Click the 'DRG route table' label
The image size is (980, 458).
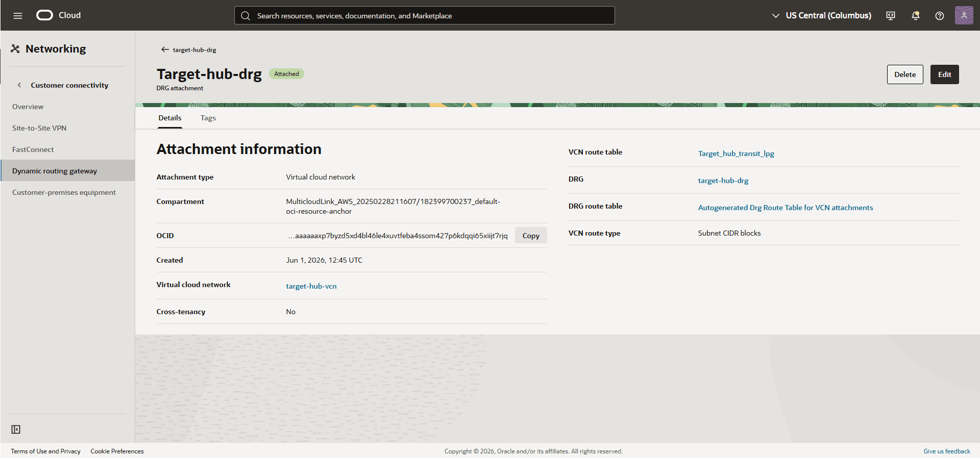point(595,206)
